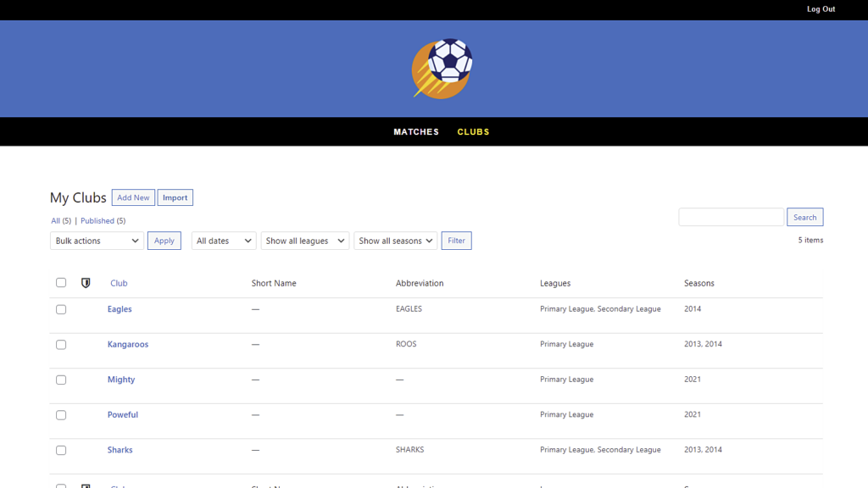The image size is (868, 488).
Task: Click the Import button
Action: 175,197
